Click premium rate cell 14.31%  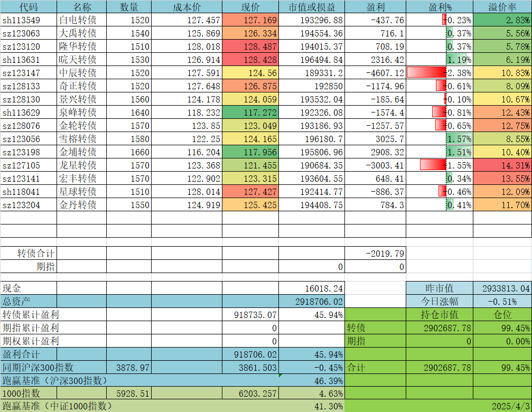point(502,165)
